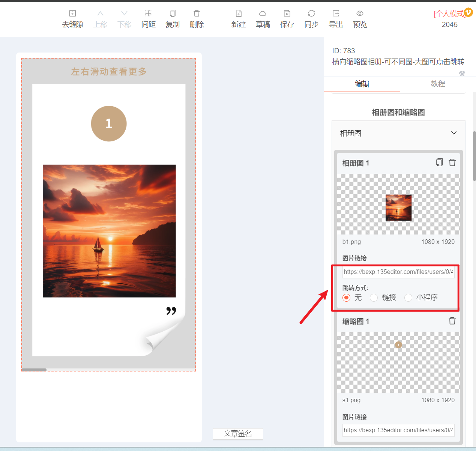Click the 删除 trash icon in toolbar
476x451 pixels.
(x=197, y=14)
